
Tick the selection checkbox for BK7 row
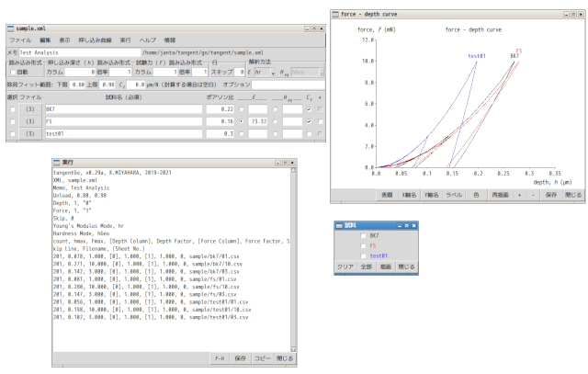click(x=13, y=109)
